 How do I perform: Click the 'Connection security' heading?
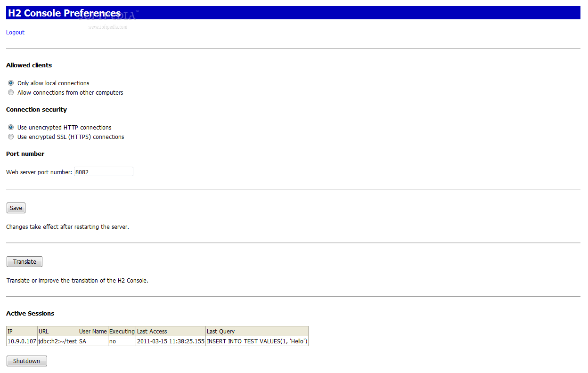click(x=37, y=109)
